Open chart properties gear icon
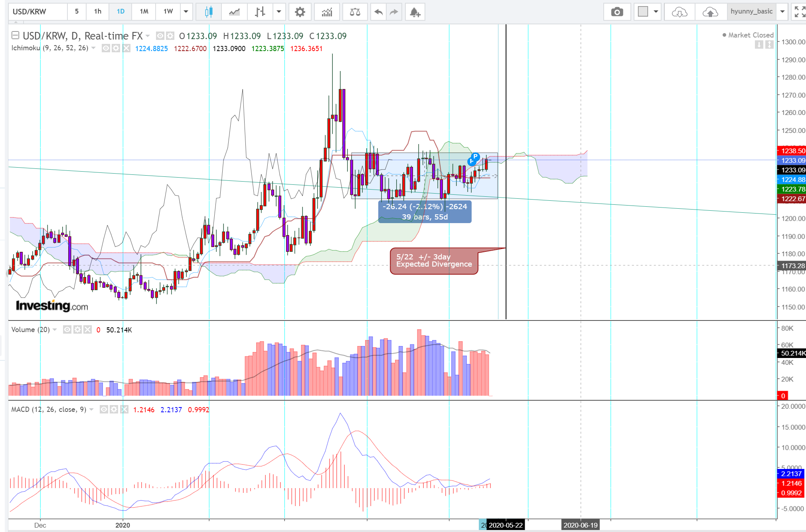The width and height of the screenshot is (806, 532). coord(300,12)
